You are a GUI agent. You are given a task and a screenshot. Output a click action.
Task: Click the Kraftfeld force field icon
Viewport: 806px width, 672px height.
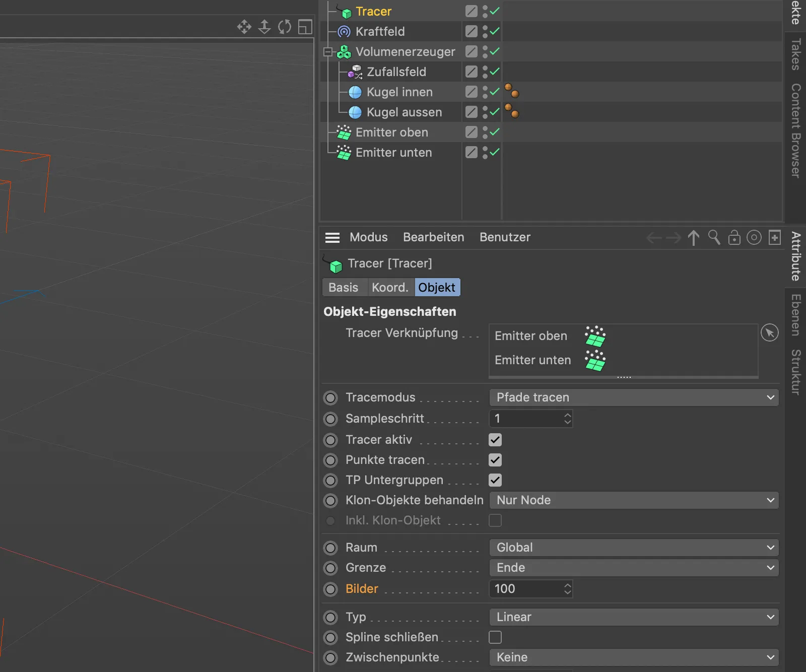344,32
